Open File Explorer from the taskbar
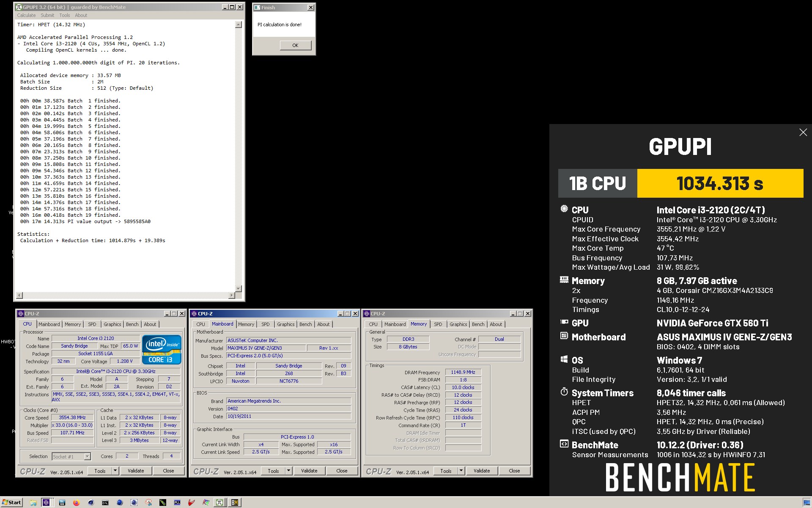812x508 pixels. pyautogui.click(x=33, y=502)
